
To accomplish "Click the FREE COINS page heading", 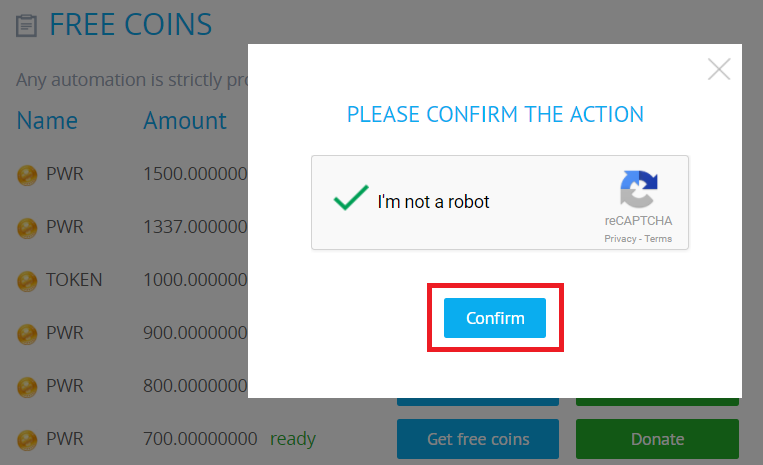I will (130, 25).
